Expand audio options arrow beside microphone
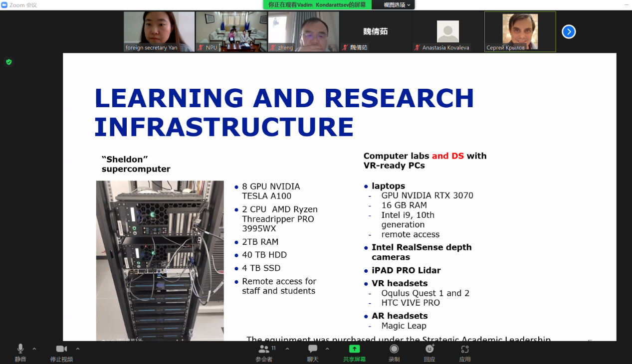Viewport: 632px width, 364px height. (34, 349)
